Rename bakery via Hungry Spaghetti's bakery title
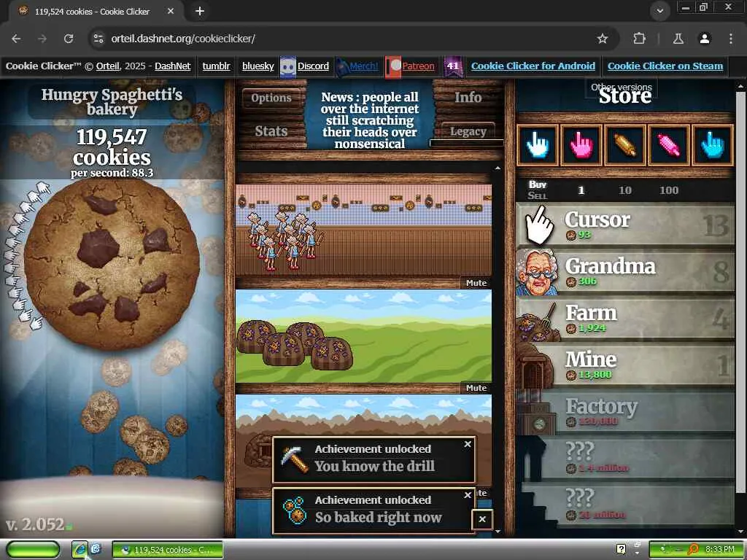 [x=112, y=101]
